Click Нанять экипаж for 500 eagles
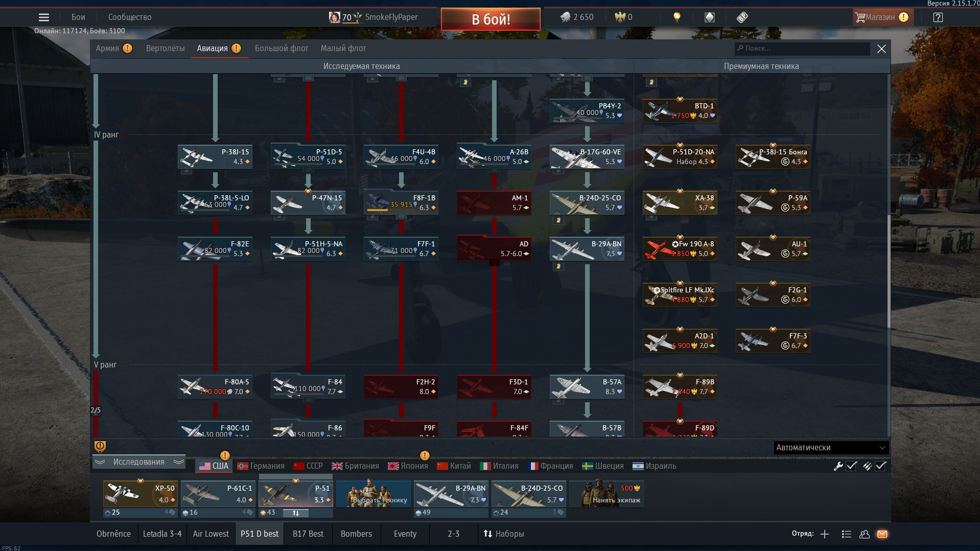 pyautogui.click(x=606, y=494)
